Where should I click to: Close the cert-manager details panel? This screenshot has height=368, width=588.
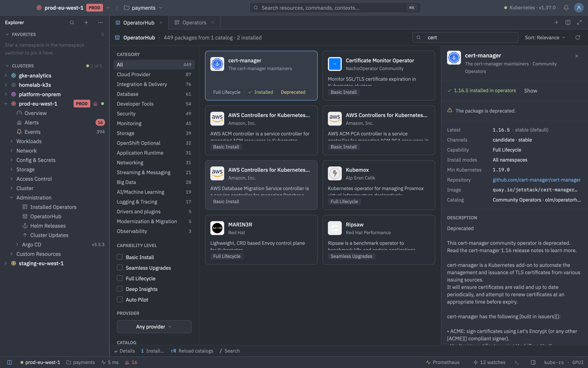tap(577, 56)
